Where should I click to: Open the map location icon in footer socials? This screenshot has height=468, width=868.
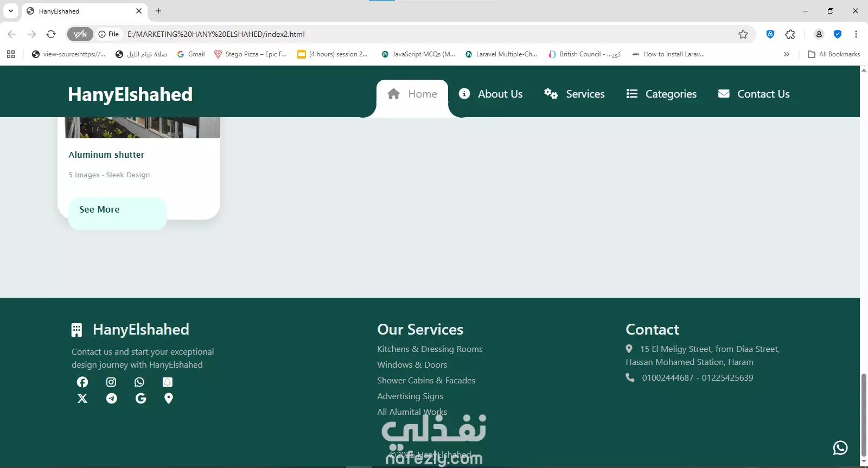[169, 399]
